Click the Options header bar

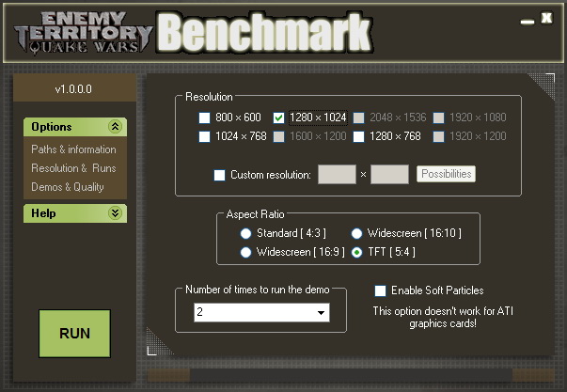click(x=75, y=127)
